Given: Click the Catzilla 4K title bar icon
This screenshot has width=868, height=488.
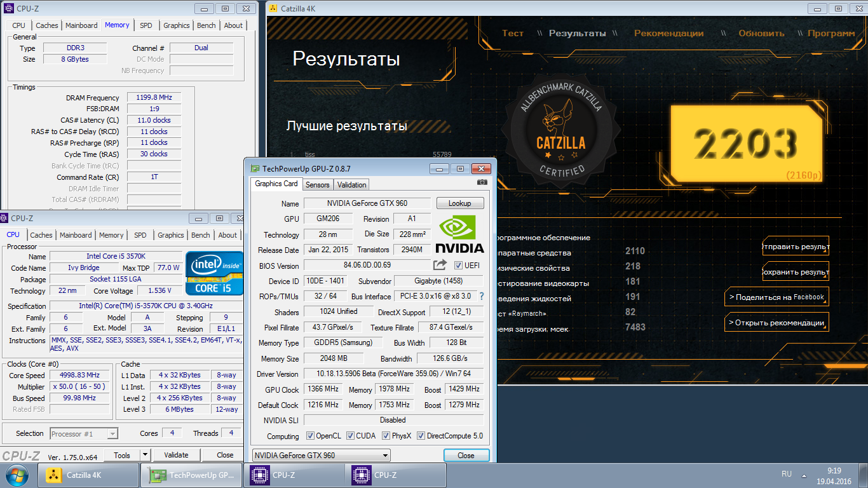Looking at the screenshot, I should click(273, 8).
